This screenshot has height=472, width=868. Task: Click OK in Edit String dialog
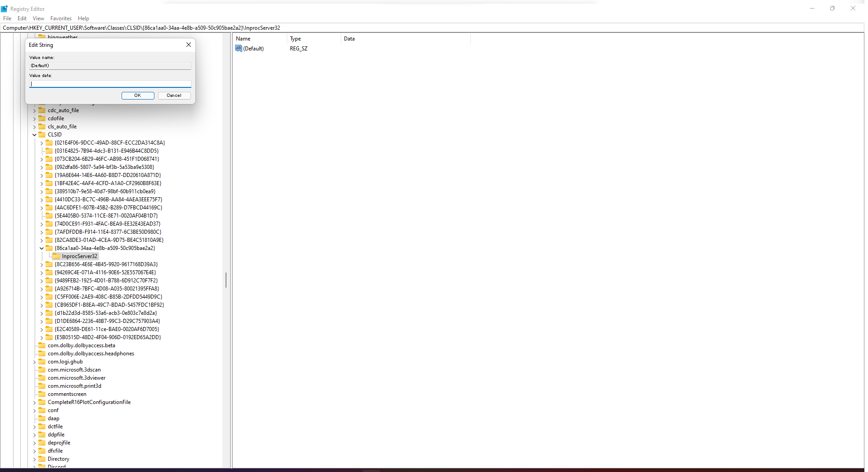point(138,95)
